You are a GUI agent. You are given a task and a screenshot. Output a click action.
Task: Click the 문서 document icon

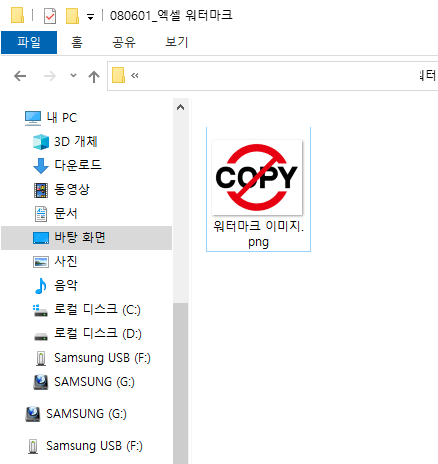click(x=41, y=214)
